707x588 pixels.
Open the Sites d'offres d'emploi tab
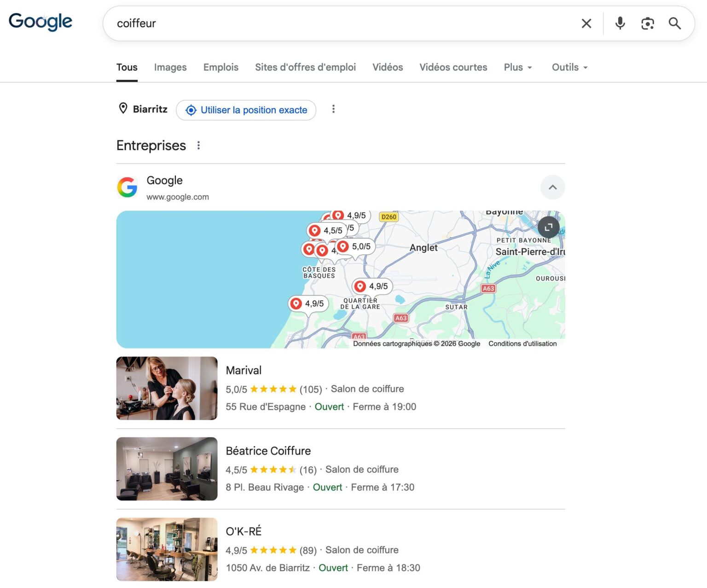[306, 67]
